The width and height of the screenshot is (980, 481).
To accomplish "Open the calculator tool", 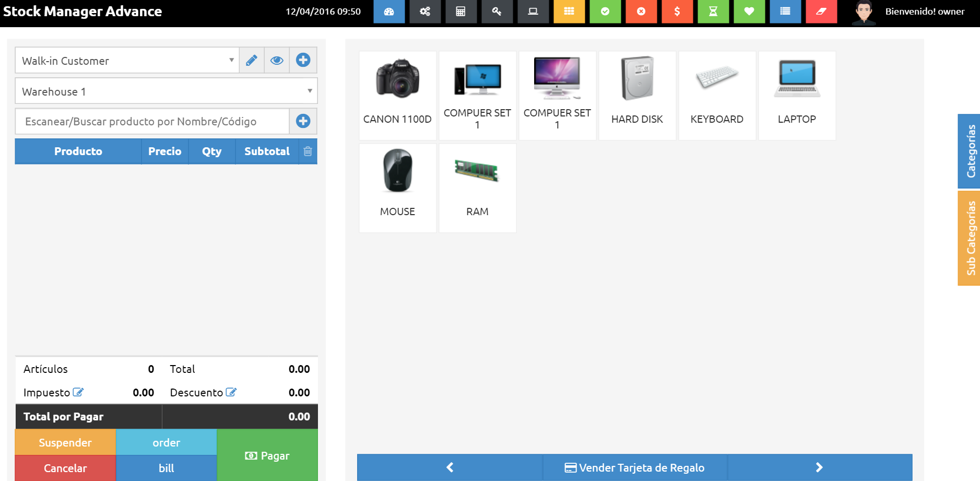I will (x=461, y=11).
